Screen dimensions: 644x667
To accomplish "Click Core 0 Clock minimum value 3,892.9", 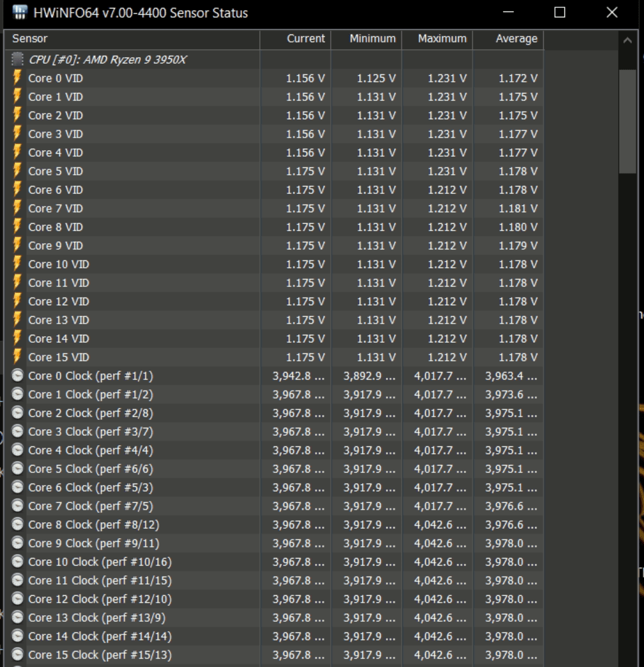I will [370, 376].
